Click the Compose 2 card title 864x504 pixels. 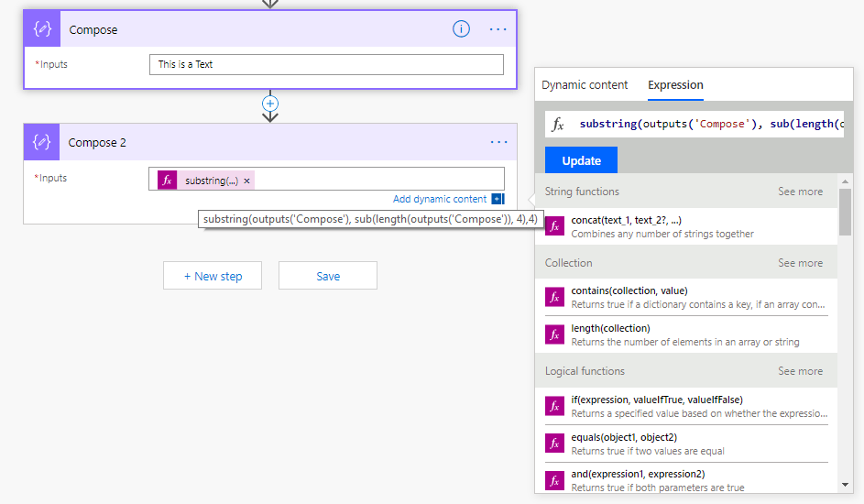point(97,143)
